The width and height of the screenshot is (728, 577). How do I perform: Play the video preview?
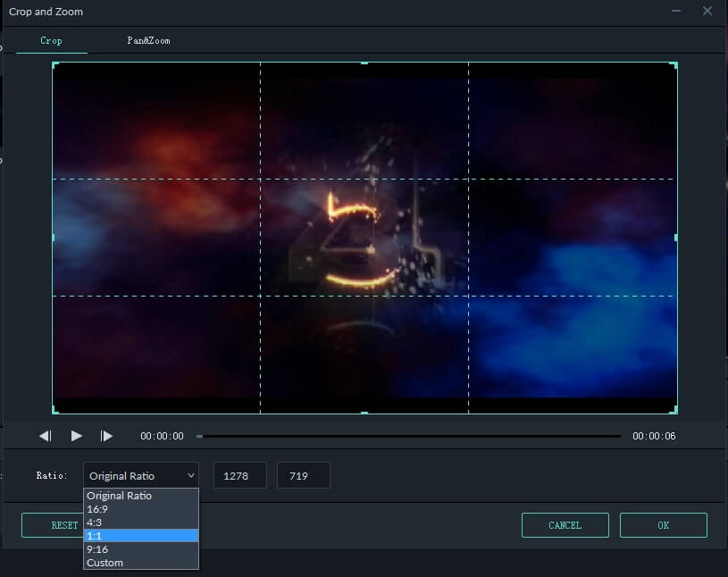(x=77, y=436)
